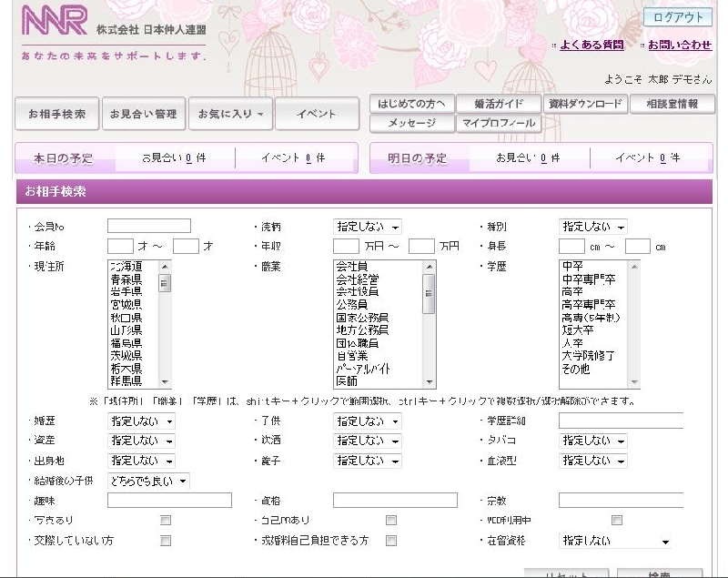Go to お見合い管理
The image size is (728, 578).
point(143,114)
